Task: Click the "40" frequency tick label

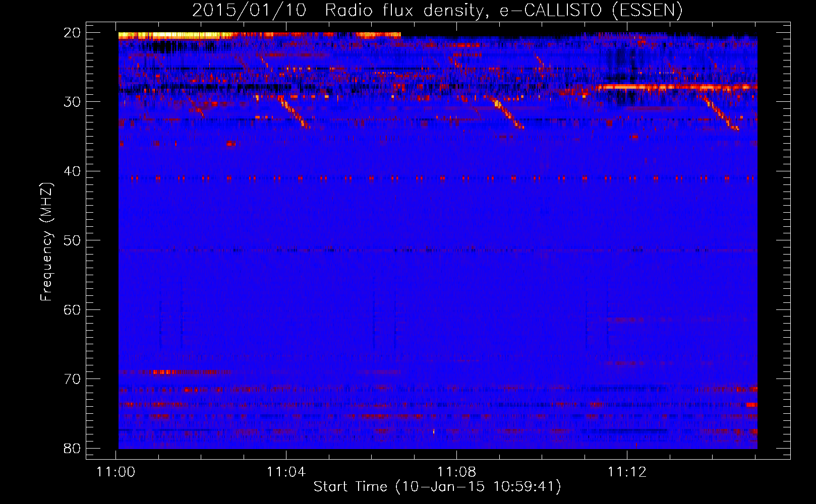Action: click(72, 171)
